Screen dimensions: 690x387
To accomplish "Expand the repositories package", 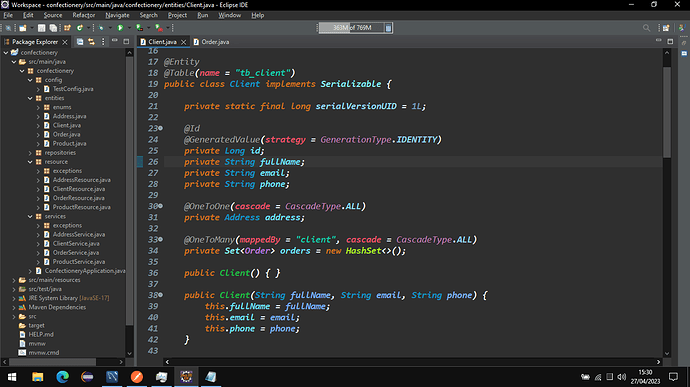I will (30, 153).
